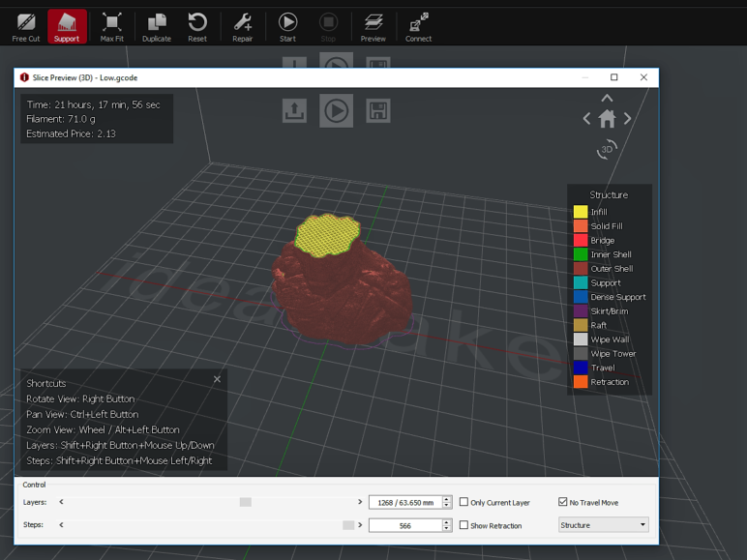Click the Wipe Tower color swatch

tap(581, 353)
